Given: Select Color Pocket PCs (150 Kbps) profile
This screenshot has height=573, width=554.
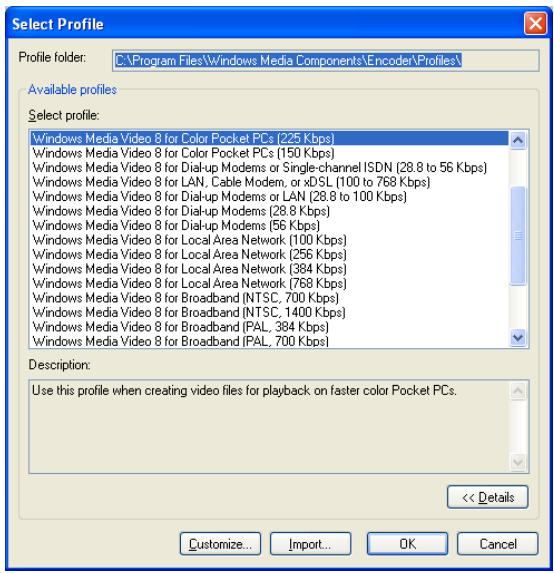Looking at the screenshot, I should (x=269, y=153).
